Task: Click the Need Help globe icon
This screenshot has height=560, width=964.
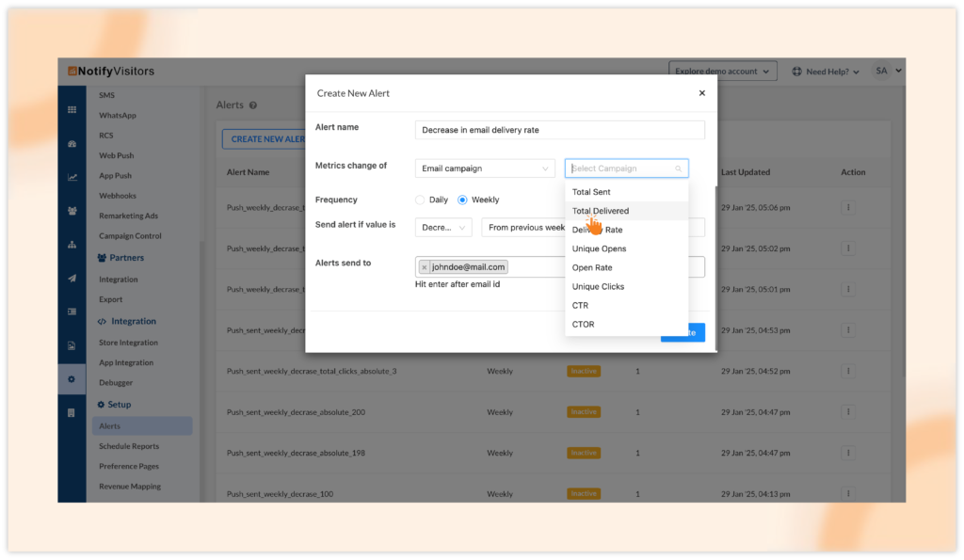Action: [x=796, y=72]
